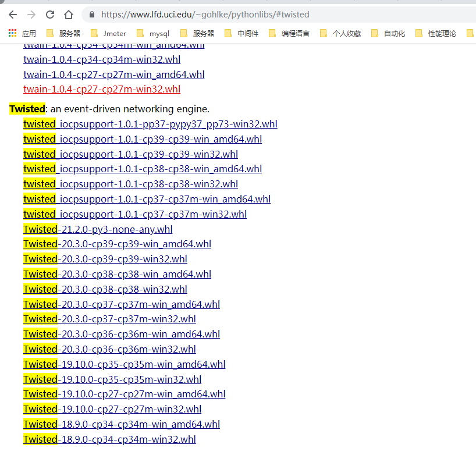Screen dimensions: 476x455
Task: Download Twisted-20.3.0 cp37m win_amd64 wheel
Action: tap(122, 304)
